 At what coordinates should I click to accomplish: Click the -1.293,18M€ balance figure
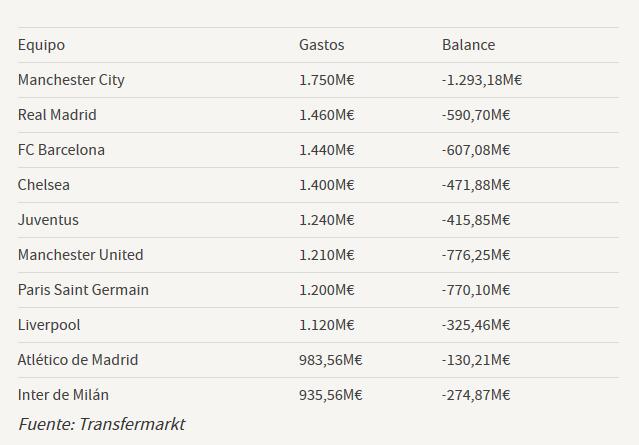[x=482, y=80]
